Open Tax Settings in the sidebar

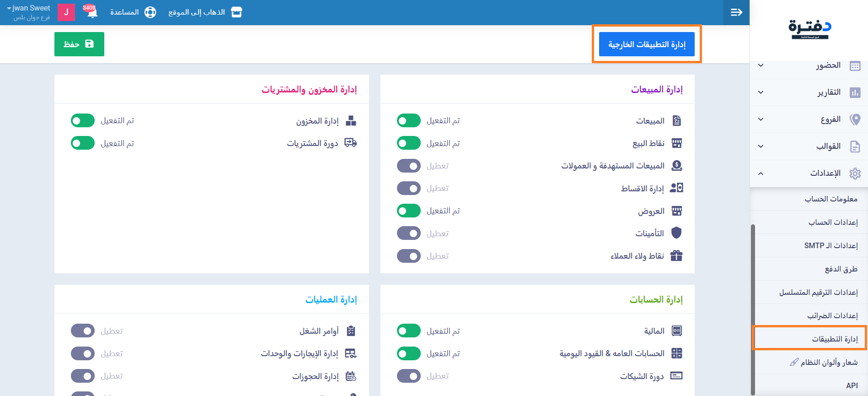click(832, 315)
